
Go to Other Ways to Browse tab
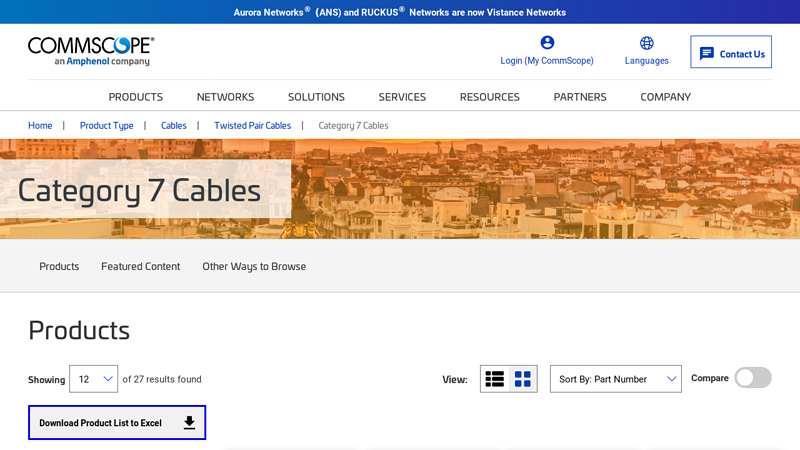(x=254, y=266)
